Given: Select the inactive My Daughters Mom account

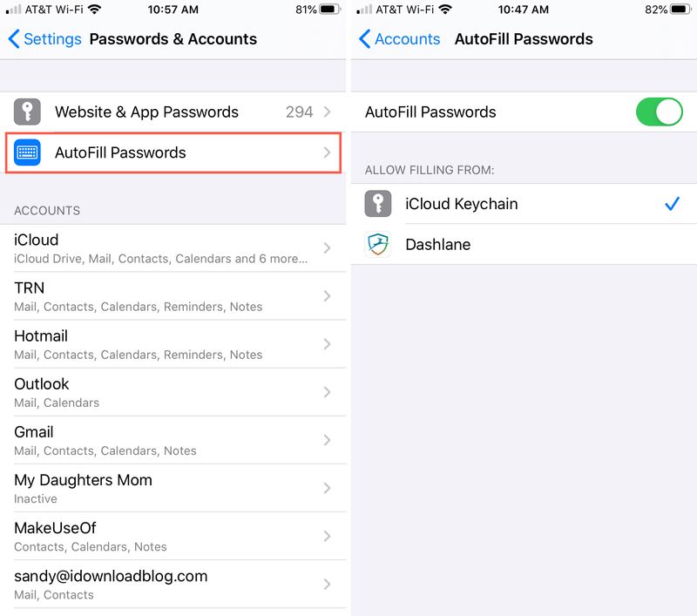Looking at the screenshot, I should point(173,488).
